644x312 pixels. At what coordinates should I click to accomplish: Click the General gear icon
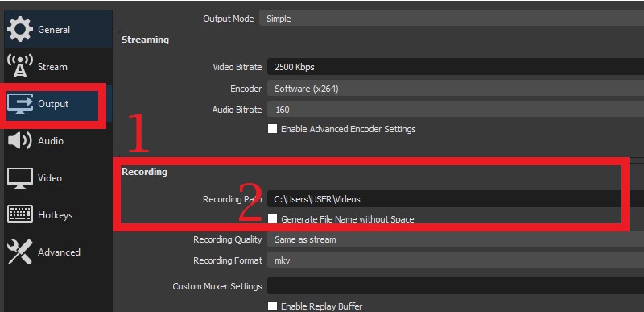click(20, 29)
